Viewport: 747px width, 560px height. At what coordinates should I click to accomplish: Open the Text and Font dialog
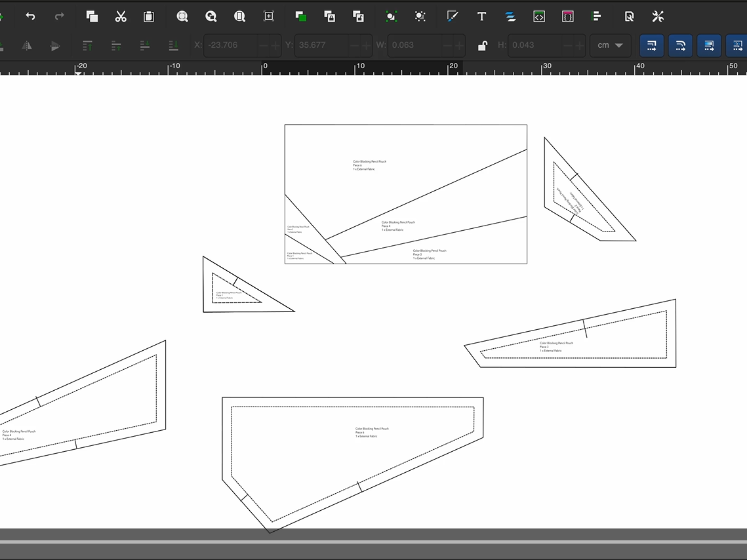[x=481, y=16]
